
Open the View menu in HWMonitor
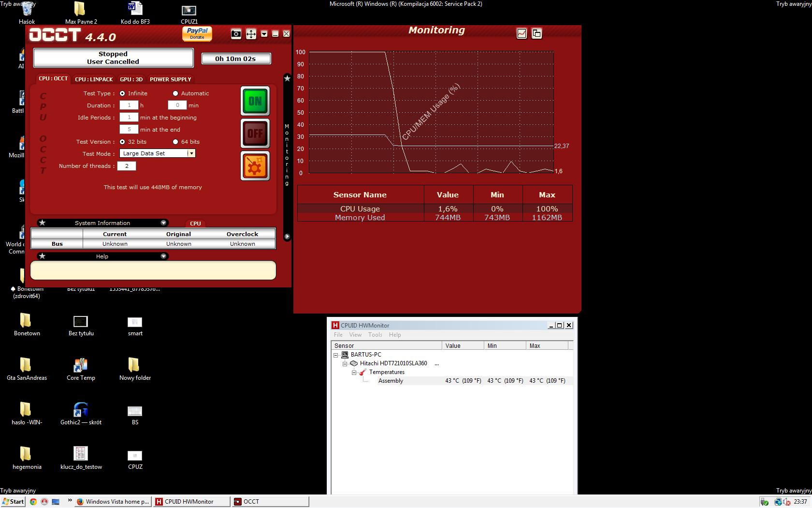[x=355, y=335]
